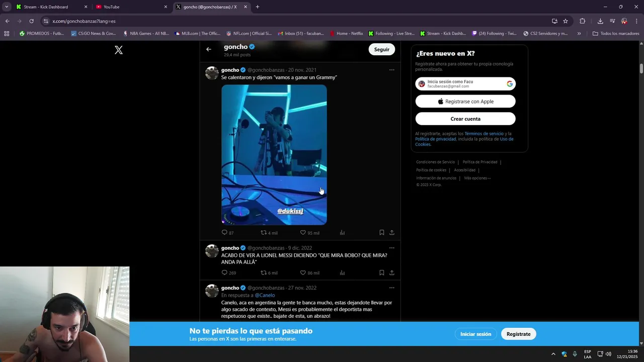Open Accesibilidad footer link
644x362 pixels.
point(464,170)
